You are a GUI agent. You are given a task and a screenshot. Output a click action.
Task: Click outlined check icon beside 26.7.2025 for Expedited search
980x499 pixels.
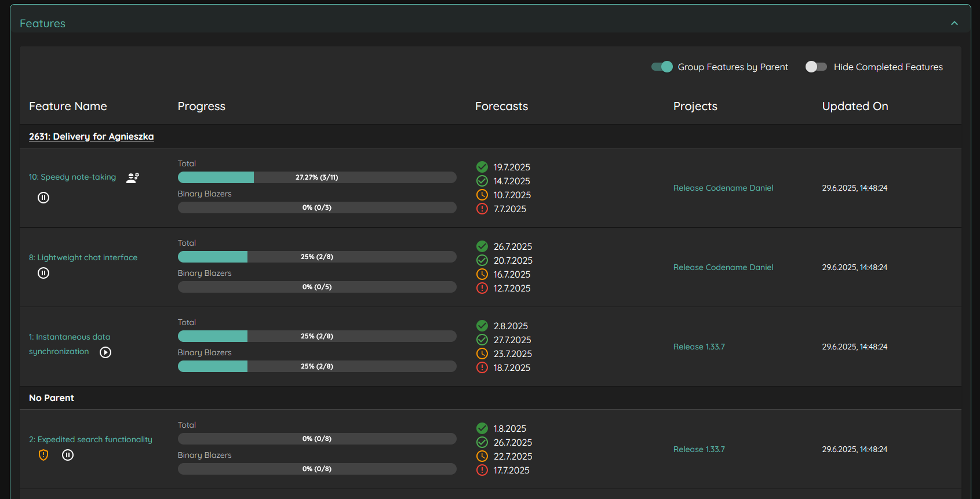[x=482, y=442]
